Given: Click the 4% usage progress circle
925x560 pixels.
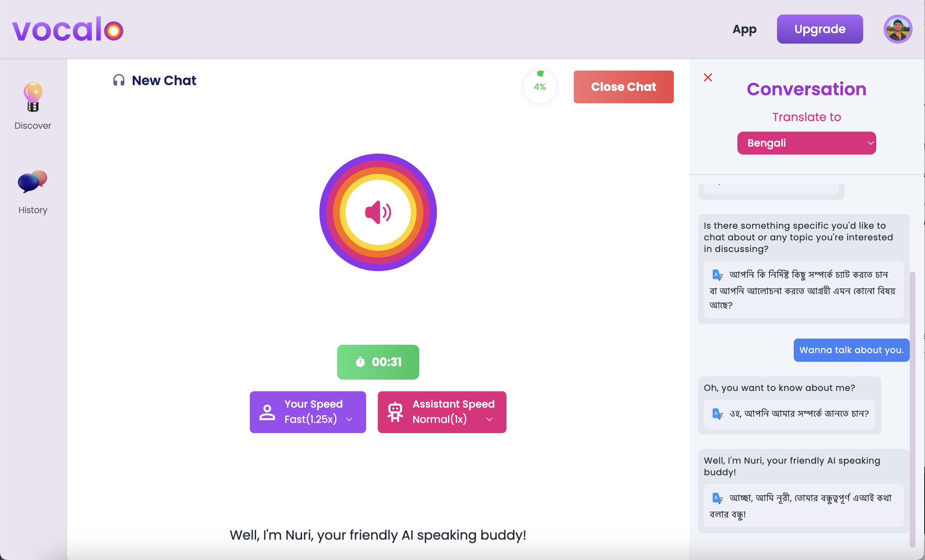Looking at the screenshot, I should [x=540, y=87].
